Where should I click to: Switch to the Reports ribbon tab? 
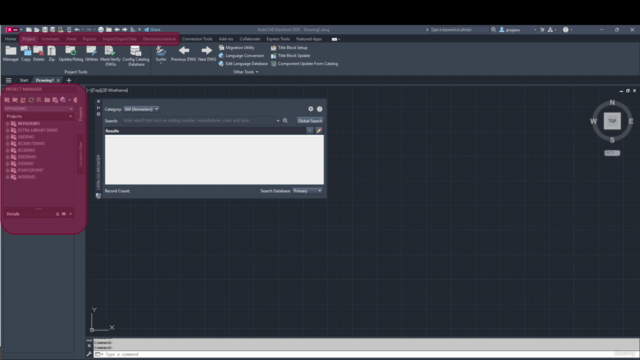point(89,39)
